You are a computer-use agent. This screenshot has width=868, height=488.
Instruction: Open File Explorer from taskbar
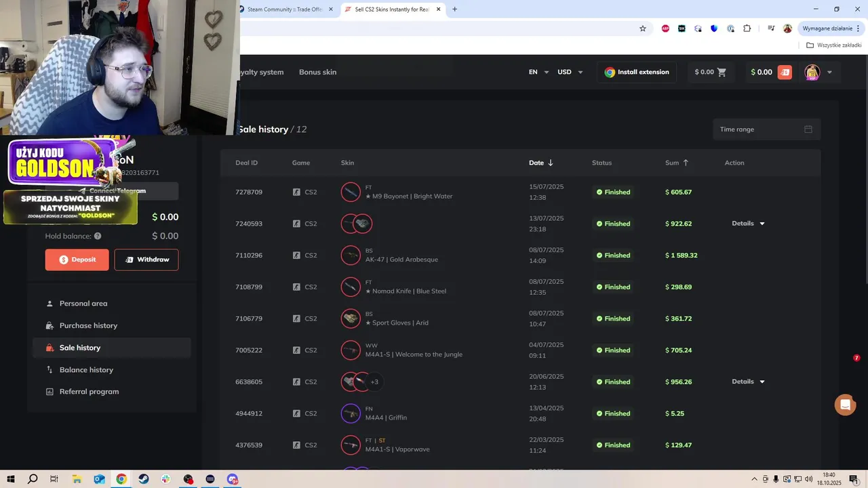[77, 479]
